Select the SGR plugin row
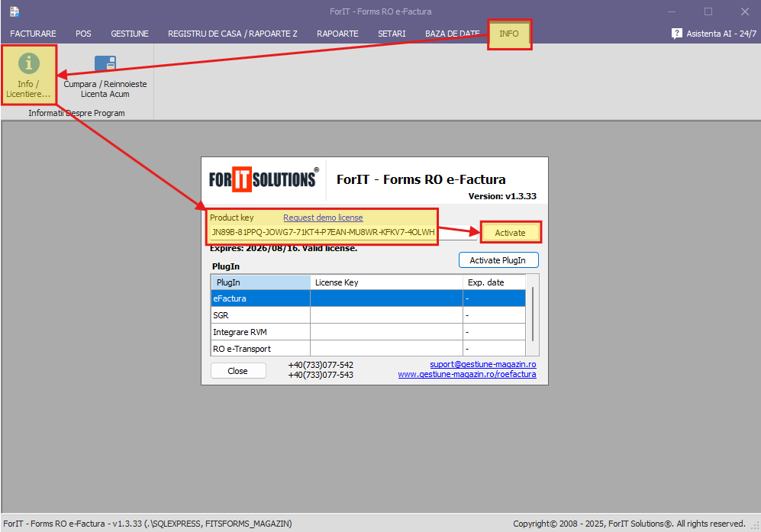The image size is (761, 532). (x=368, y=315)
